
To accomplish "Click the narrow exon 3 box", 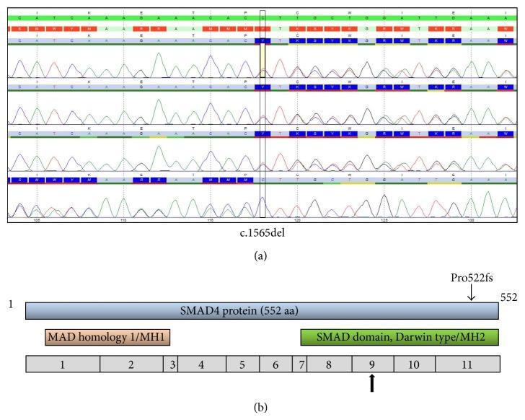I will 172,364.
